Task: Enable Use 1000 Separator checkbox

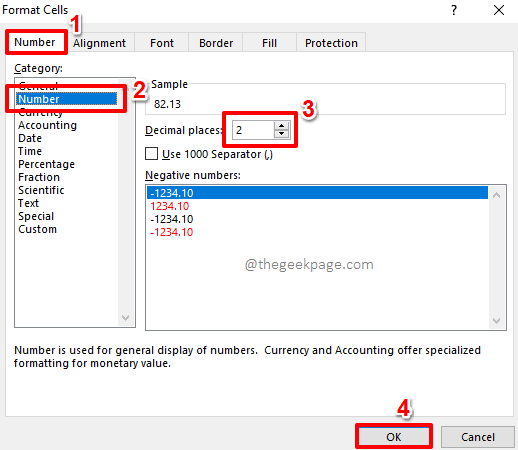Action: pos(151,154)
